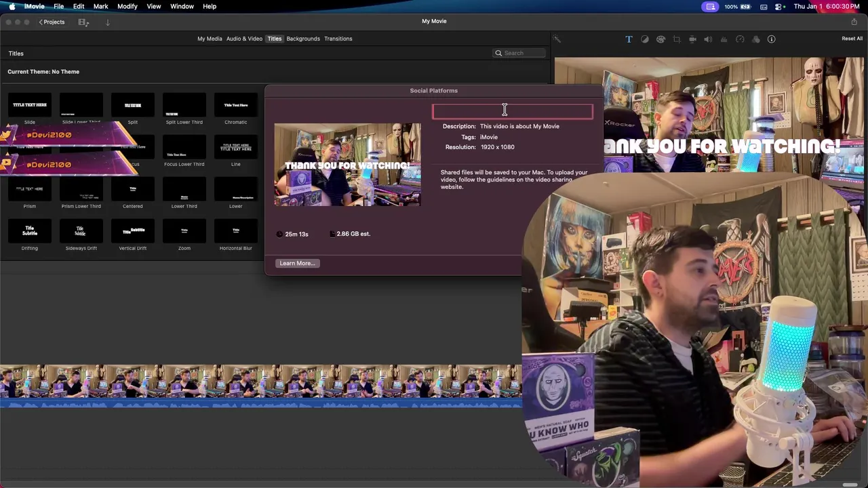Screen dimensions: 868x488
Task: Open the Window menu
Action: (182, 6)
